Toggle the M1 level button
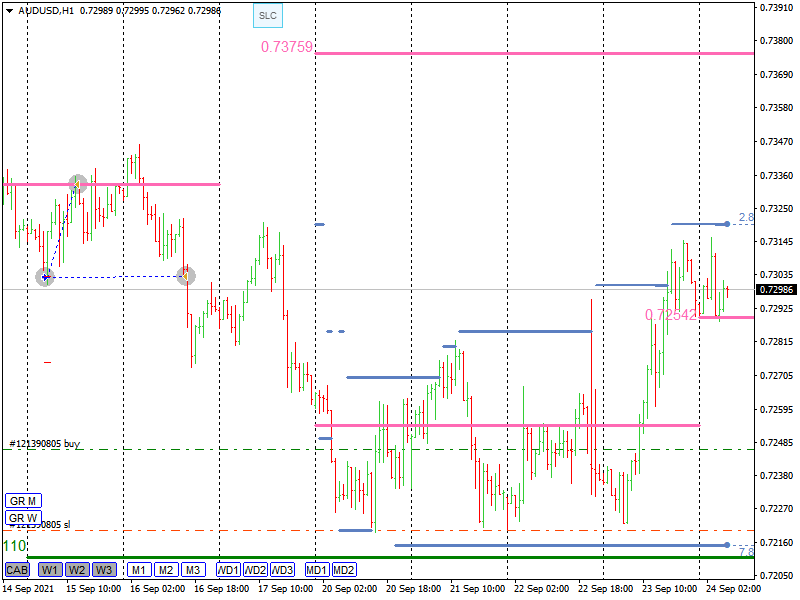The width and height of the screenshot is (800, 600). click(x=139, y=570)
